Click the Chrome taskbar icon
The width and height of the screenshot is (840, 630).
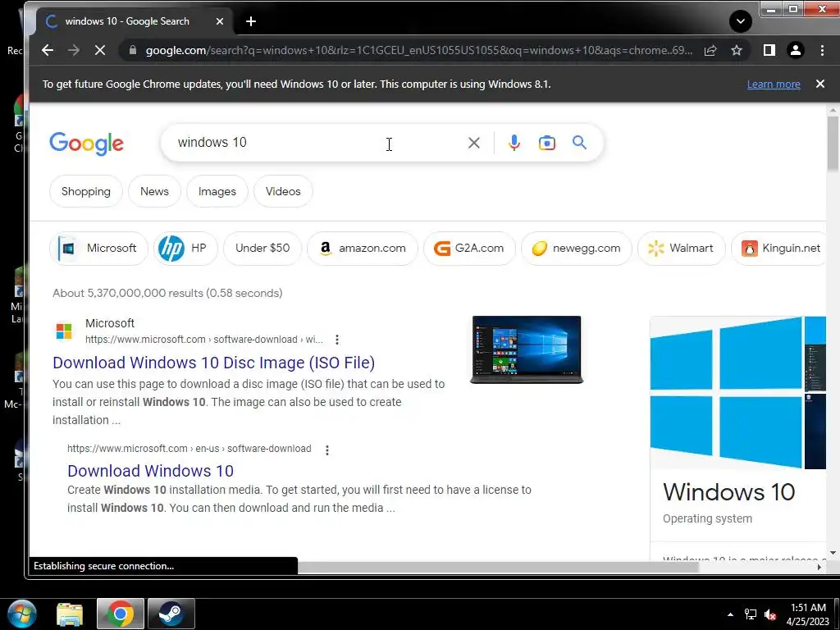120,614
